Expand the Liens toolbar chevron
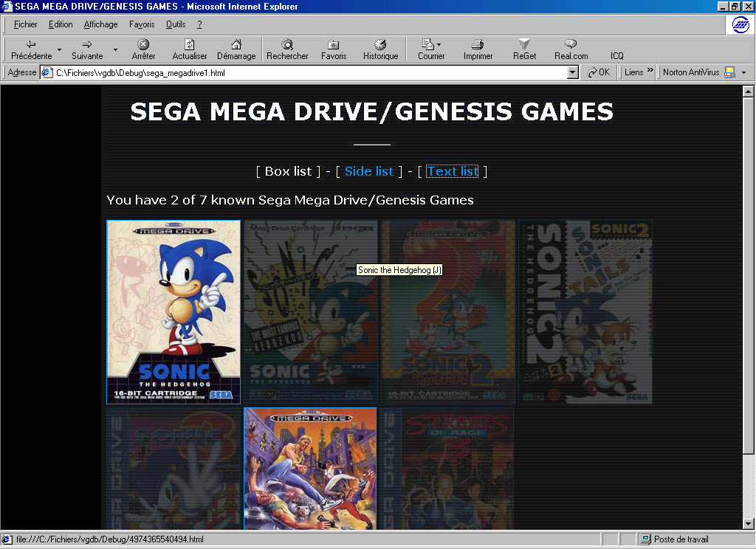The height and width of the screenshot is (549, 756). pyautogui.click(x=650, y=70)
